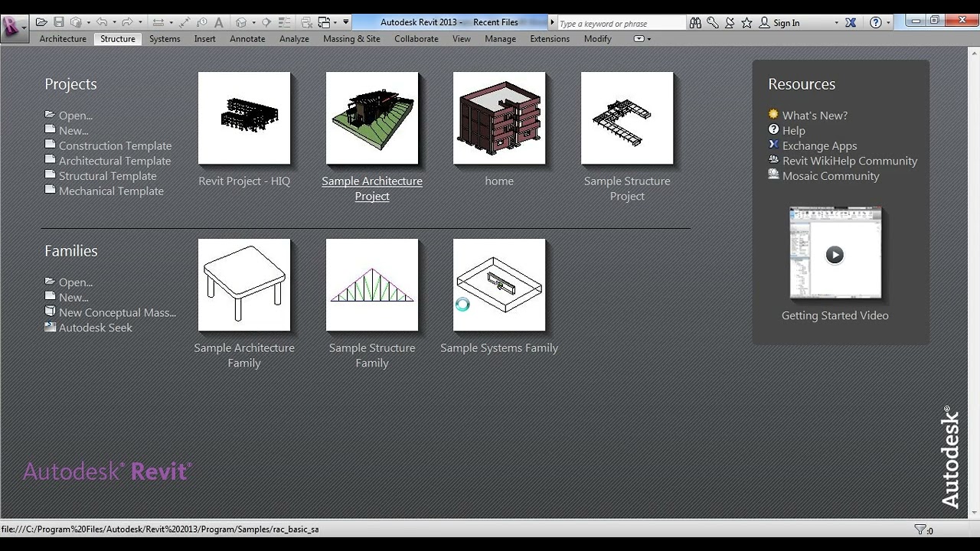Click the Save disk icon

59,22
